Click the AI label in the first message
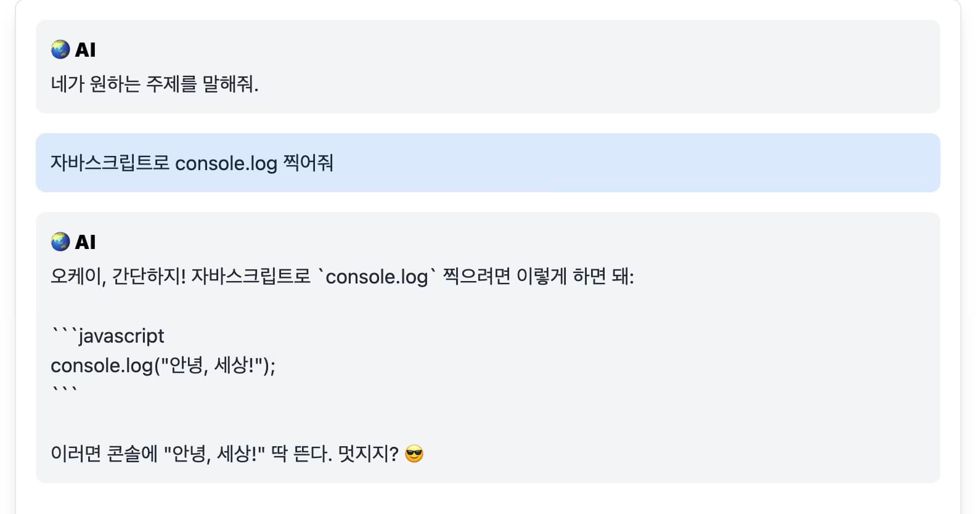This screenshot has width=980, height=514. point(85,50)
